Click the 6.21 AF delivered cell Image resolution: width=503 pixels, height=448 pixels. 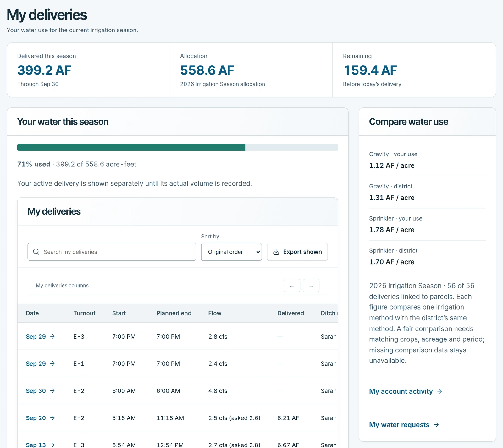click(288, 418)
